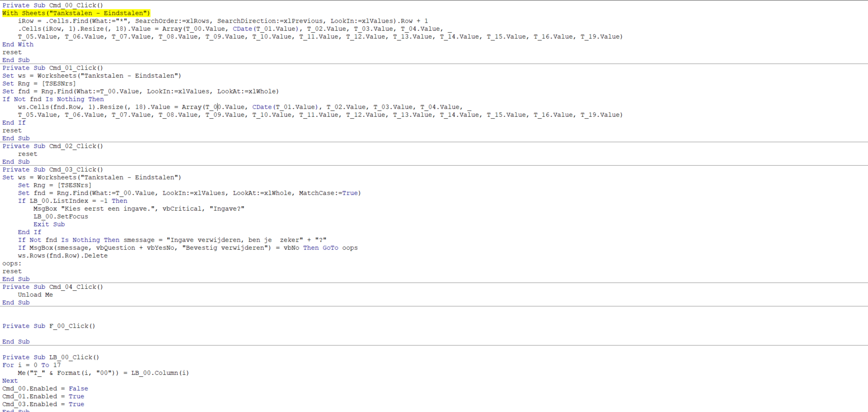868x412 pixels.
Task: Select the Cmd_01_Click procedure header
Action: pos(53,68)
